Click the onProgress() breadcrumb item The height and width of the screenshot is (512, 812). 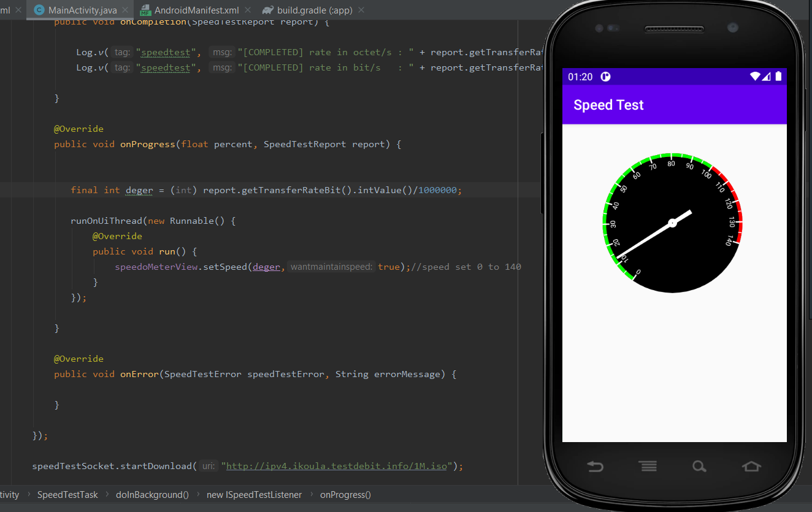click(345, 495)
